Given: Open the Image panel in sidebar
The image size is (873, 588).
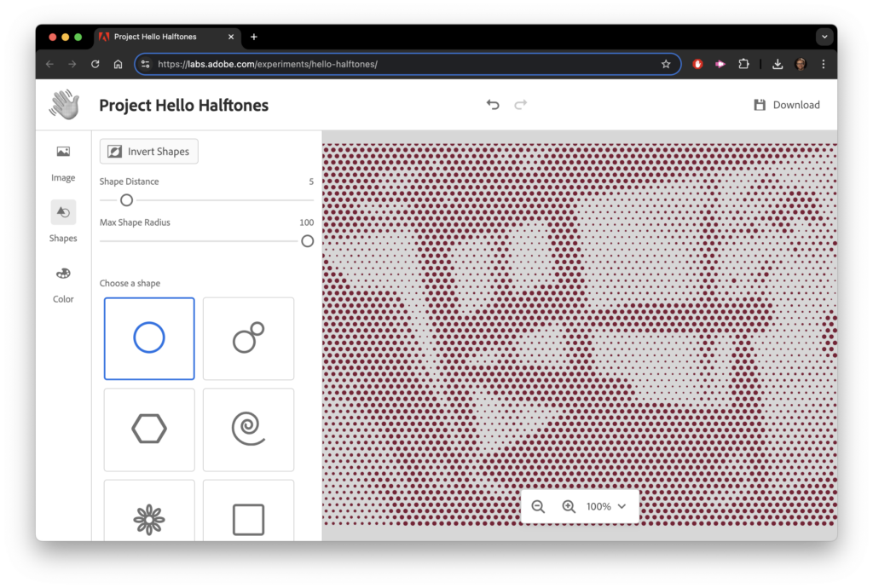Looking at the screenshot, I should tap(63, 163).
